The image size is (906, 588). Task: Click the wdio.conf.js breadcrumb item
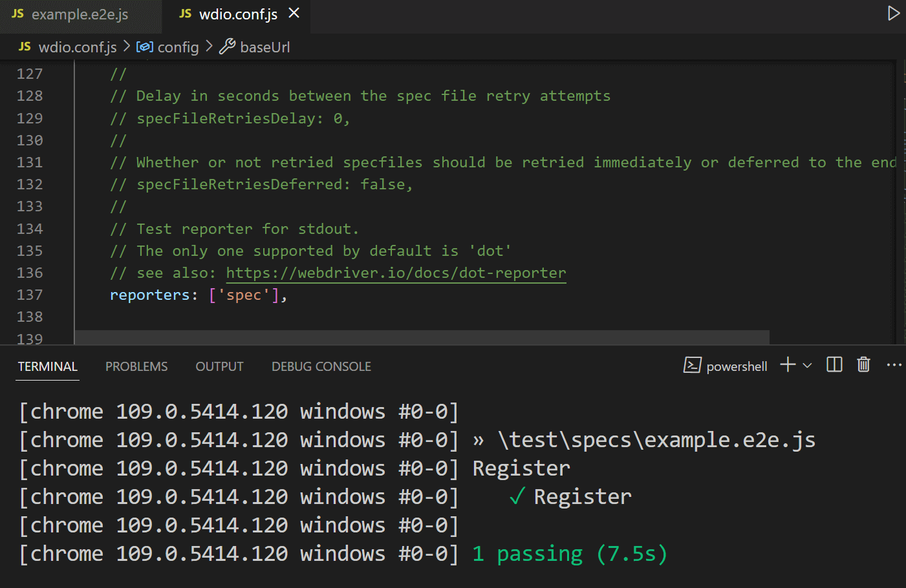(77, 47)
